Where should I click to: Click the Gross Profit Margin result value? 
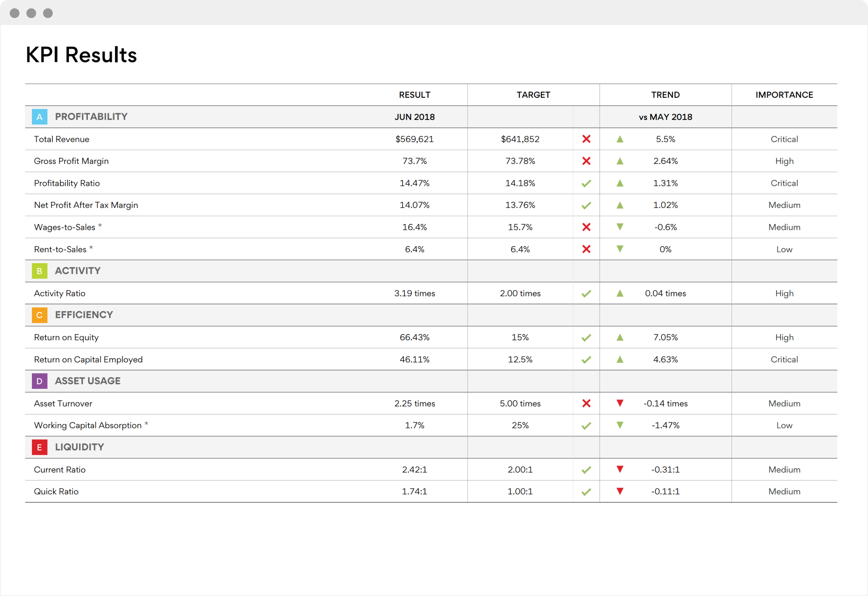coord(416,161)
